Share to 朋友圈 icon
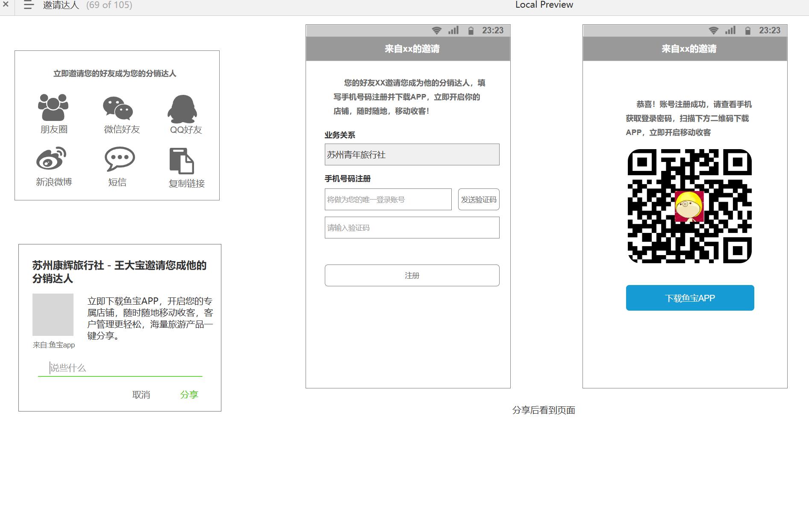Screen dimensions: 809x532 point(53,107)
